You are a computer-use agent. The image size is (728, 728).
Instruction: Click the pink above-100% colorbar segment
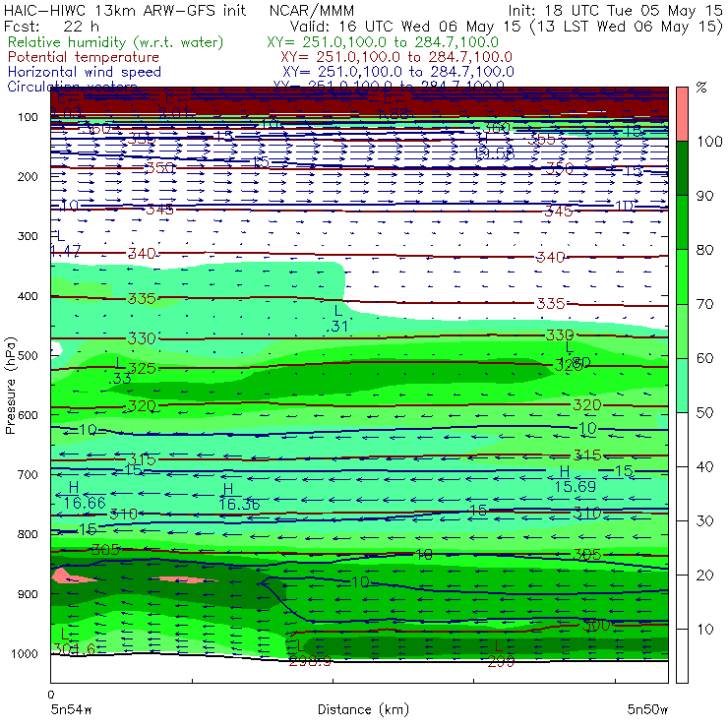point(682,114)
